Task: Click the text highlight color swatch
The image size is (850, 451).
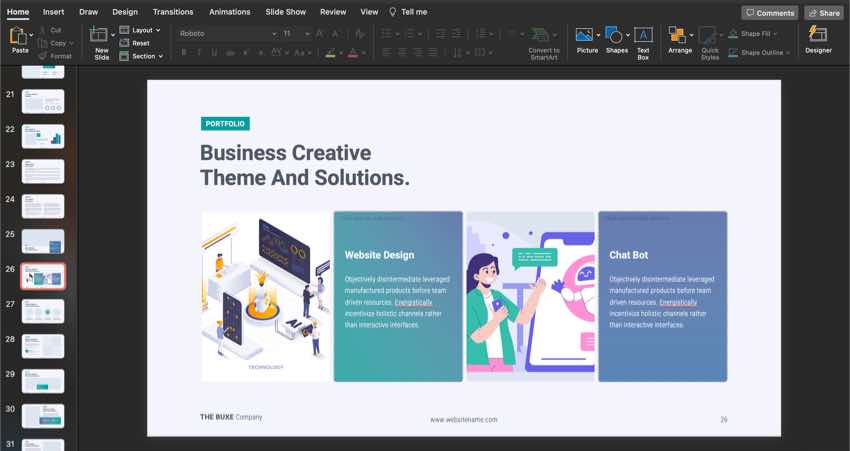Action: point(331,53)
